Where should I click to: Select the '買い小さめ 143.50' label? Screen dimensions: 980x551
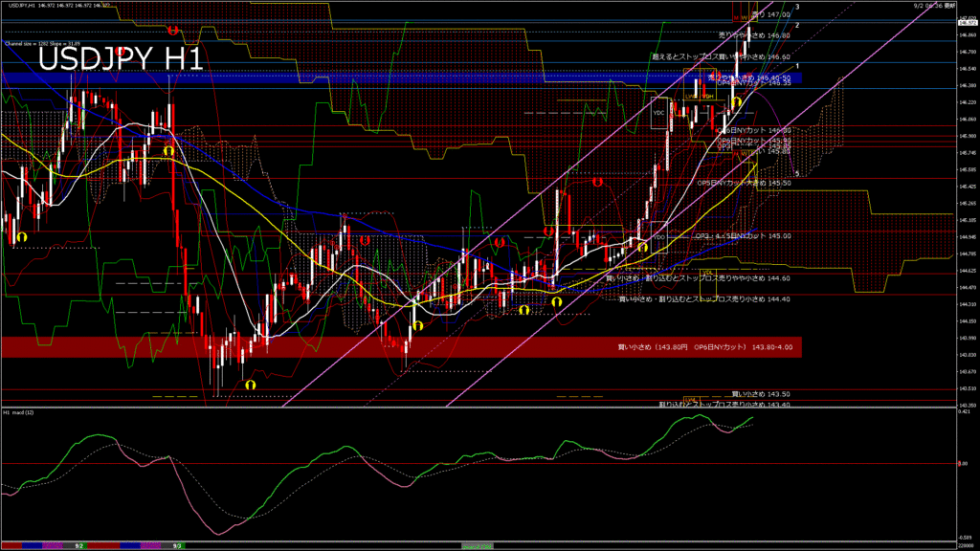(x=761, y=394)
